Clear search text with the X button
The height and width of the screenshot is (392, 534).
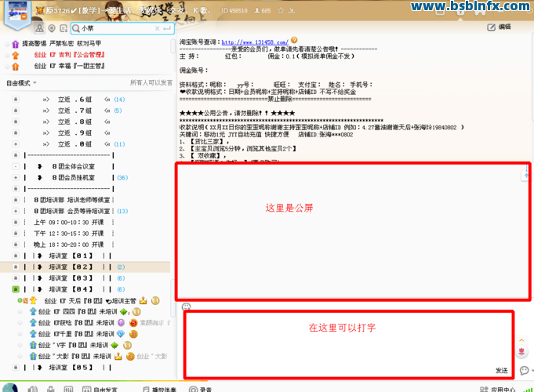[155, 28]
